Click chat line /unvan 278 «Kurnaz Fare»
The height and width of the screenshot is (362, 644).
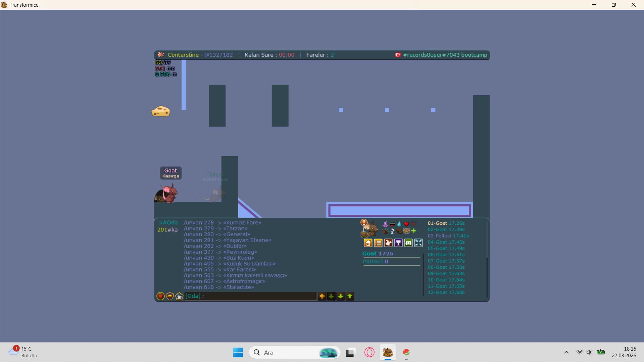click(222, 222)
